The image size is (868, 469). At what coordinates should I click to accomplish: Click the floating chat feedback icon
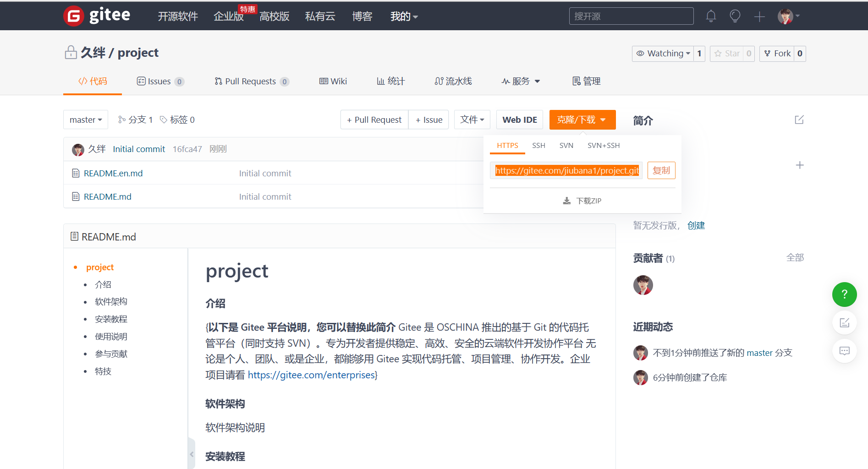click(x=844, y=351)
